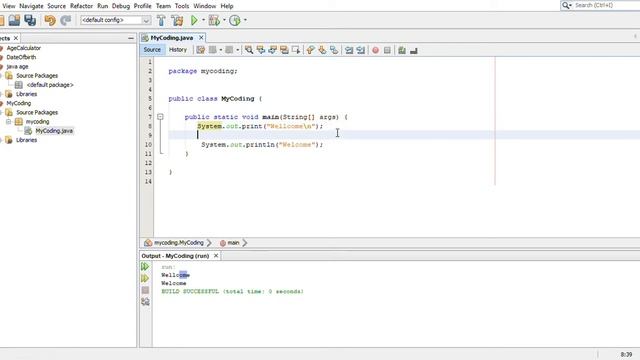Undo the last edit with the toolbar arrow
This screenshot has height=360, width=640.
(50, 20)
